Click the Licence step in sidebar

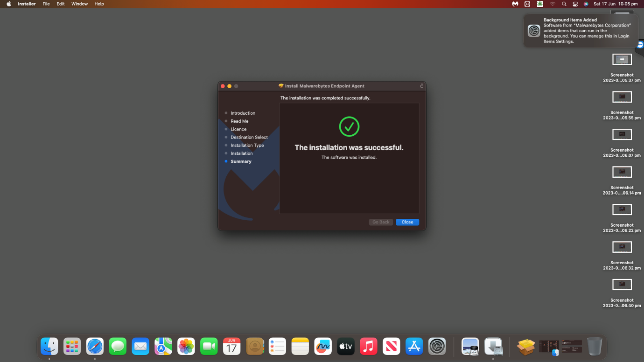238,129
